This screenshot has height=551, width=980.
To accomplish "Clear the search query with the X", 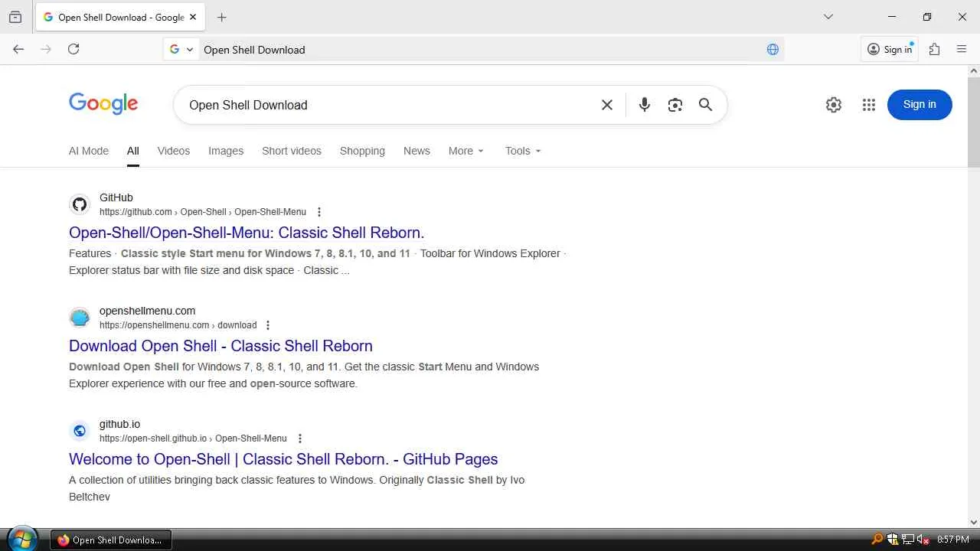I will [607, 105].
